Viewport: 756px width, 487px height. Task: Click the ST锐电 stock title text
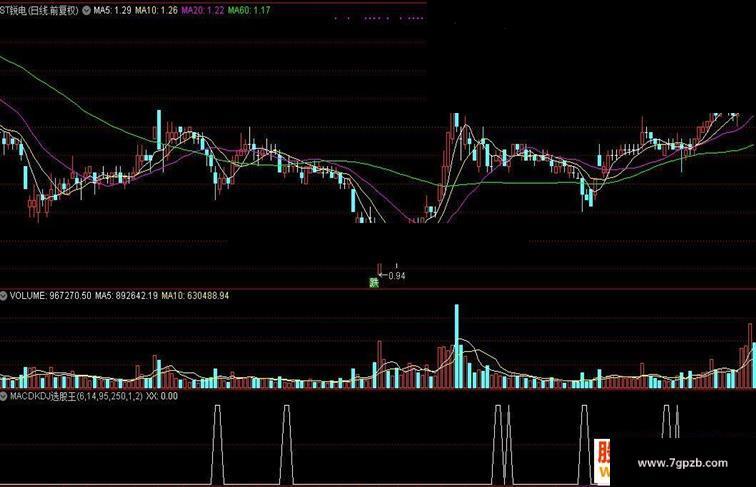(x=13, y=10)
